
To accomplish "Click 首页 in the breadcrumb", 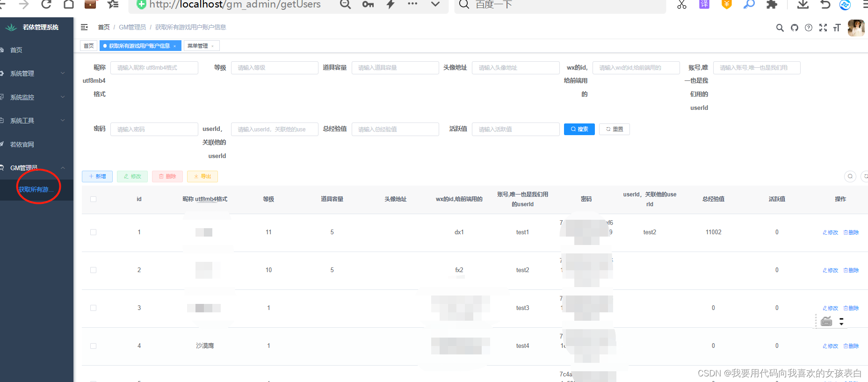I will pyautogui.click(x=104, y=27).
